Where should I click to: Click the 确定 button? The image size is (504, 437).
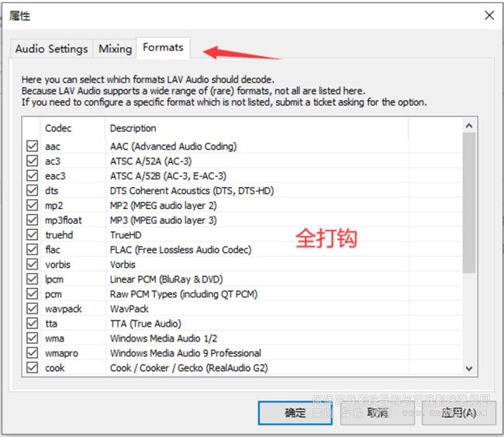295,413
